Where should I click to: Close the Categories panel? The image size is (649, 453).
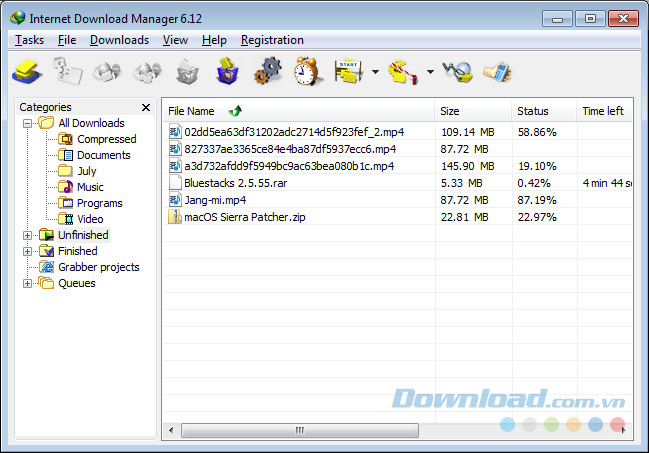coord(146,107)
